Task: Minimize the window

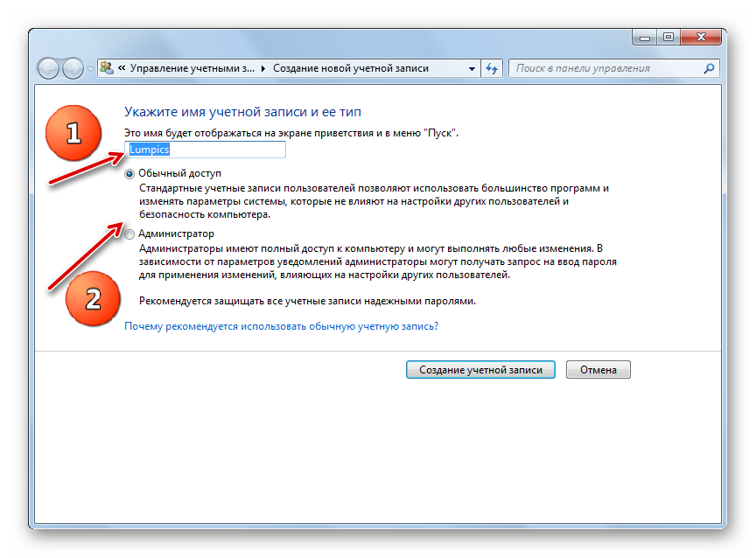Action: coord(644,37)
